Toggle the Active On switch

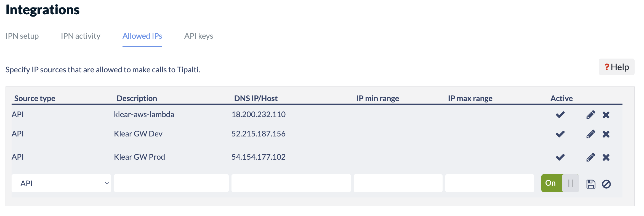point(560,183)
